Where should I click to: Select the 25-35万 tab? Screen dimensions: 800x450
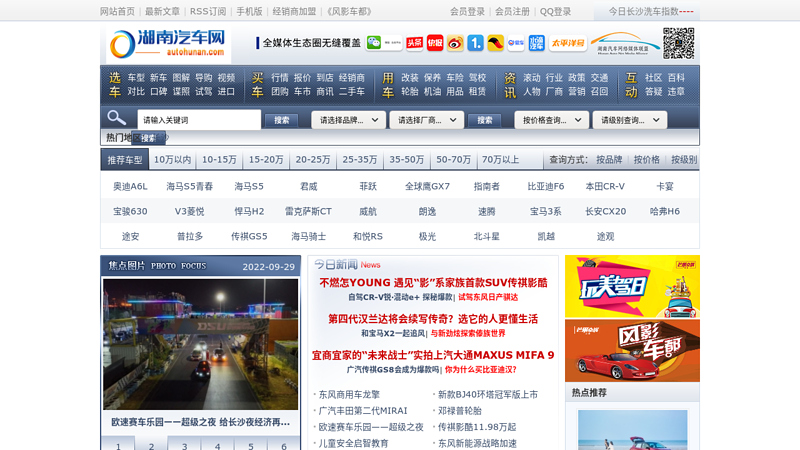pyautogui.click(x=360, y=160)
